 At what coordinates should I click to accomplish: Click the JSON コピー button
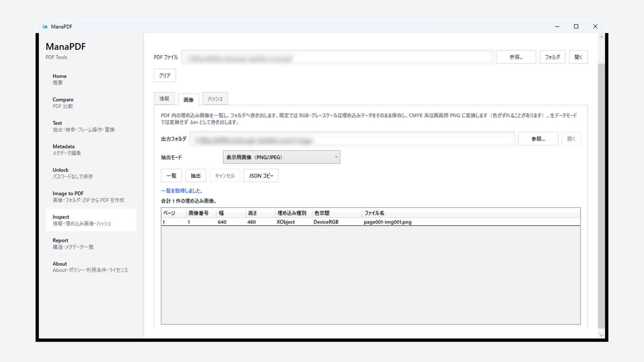[261, 176]
